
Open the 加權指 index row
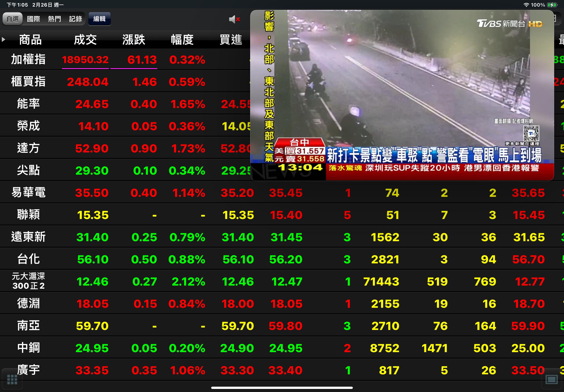282,59
